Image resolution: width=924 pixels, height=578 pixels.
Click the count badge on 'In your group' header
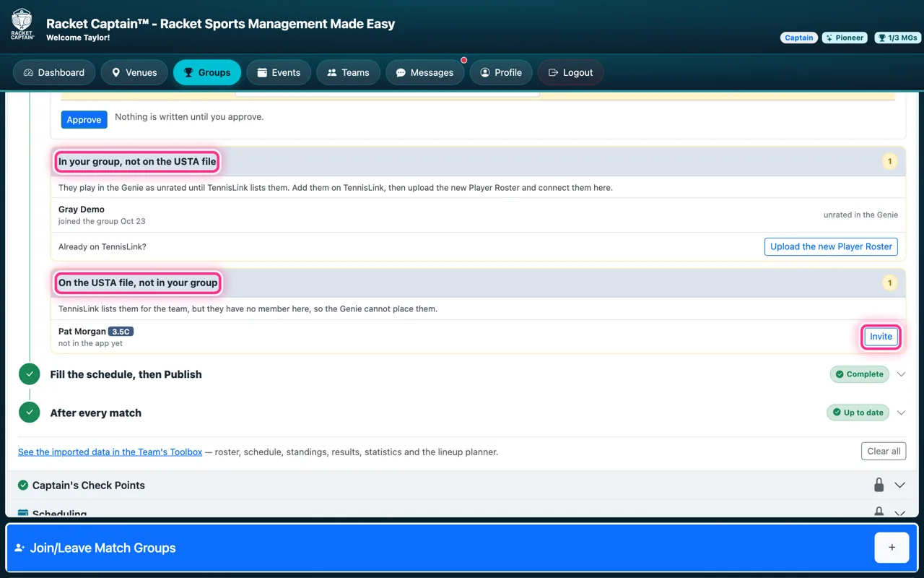890,162
